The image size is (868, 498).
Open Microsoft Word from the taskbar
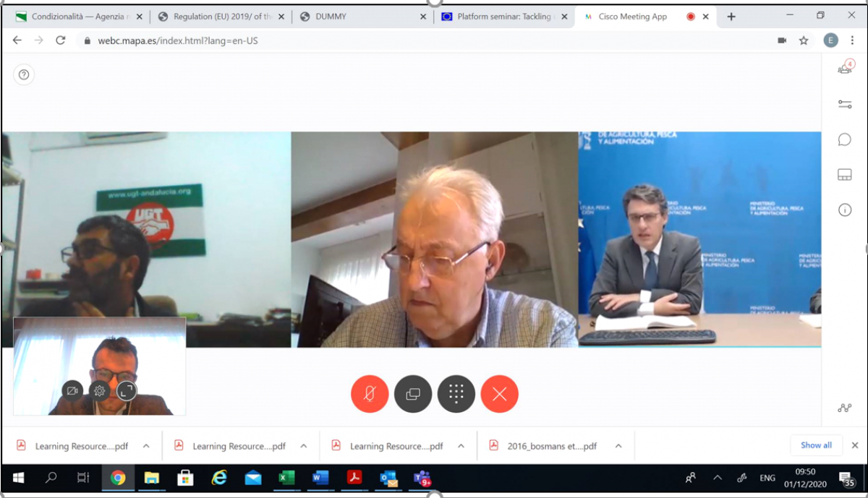(320, 478)
